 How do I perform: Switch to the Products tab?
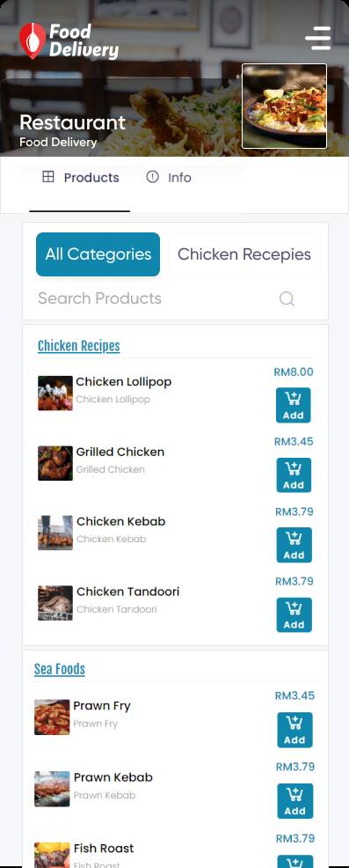pyautogui.click(x=80, y=178)
